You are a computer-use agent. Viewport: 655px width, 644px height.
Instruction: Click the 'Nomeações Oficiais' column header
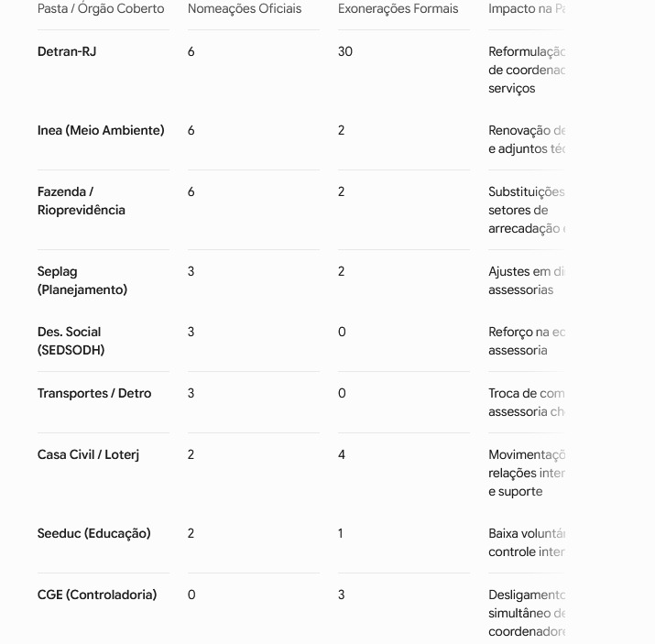pyautogui.click(x=245, y=9)
